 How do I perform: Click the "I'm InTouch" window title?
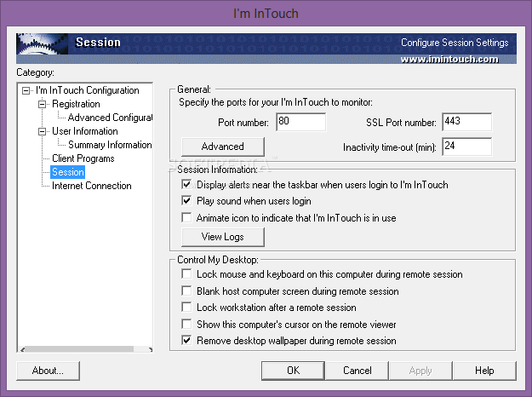click(x=266, y=14)
